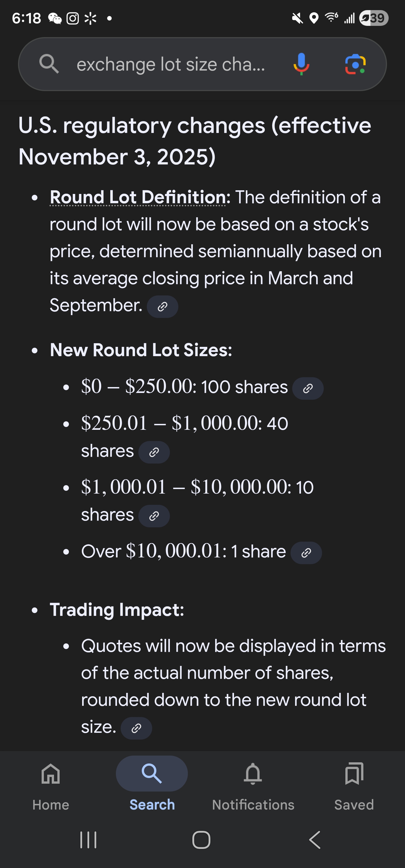This screenshot has height=868, width=405.
Task: Open source link beside "1 share"
Action: 306,553
